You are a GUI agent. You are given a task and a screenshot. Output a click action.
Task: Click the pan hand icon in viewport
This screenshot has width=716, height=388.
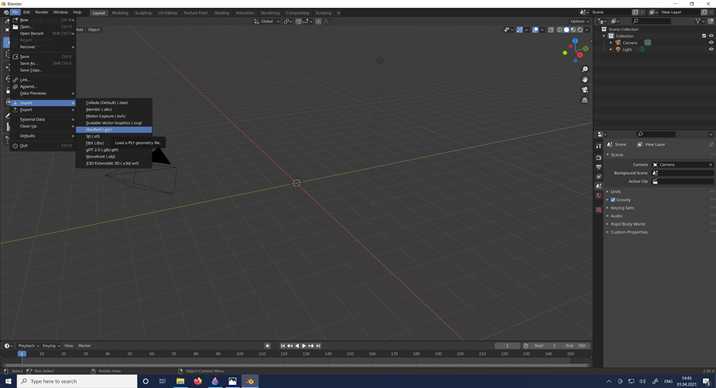click(x=584, y=79)
